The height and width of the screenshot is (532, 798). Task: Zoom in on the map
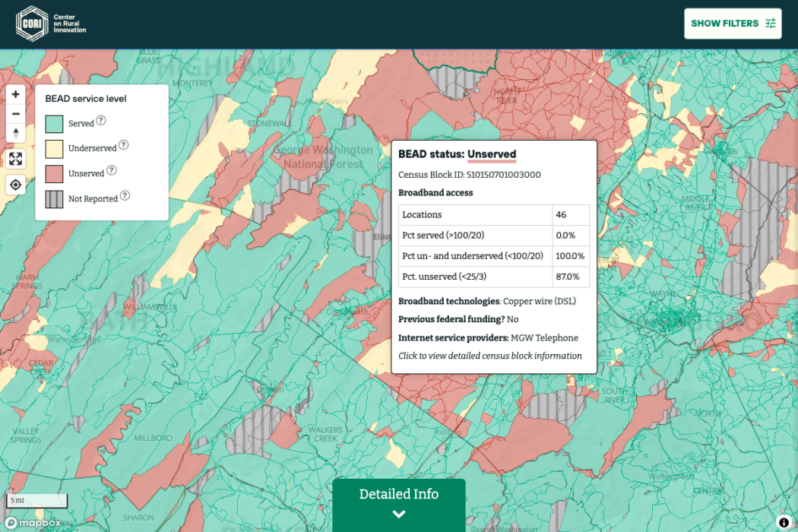pos(15,93)
